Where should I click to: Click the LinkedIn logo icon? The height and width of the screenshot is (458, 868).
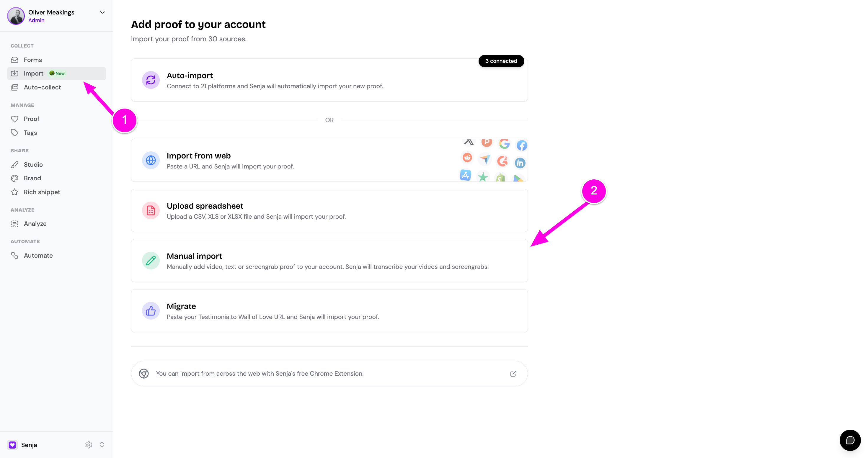pos(520,163)
